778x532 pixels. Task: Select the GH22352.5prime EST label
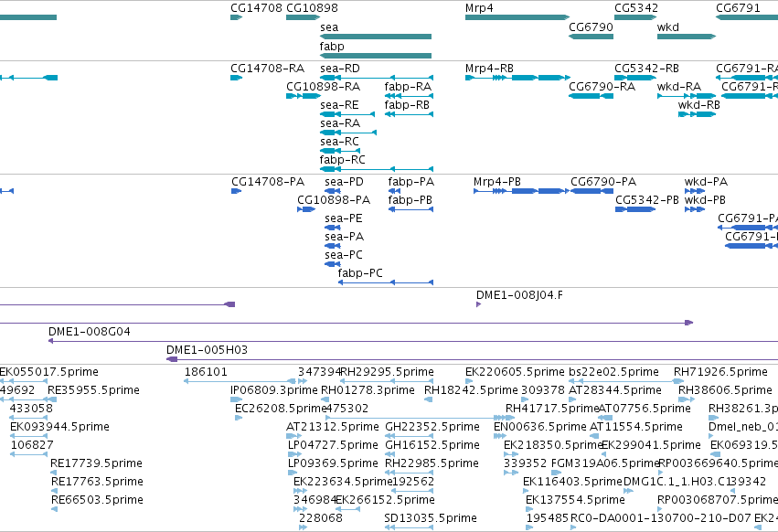click(432, 427)
